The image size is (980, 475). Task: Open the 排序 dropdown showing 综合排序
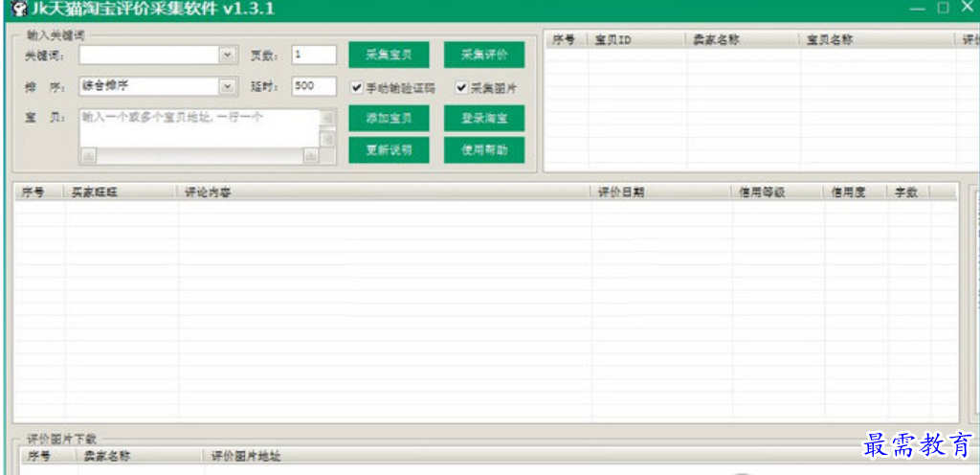point(228,86)
